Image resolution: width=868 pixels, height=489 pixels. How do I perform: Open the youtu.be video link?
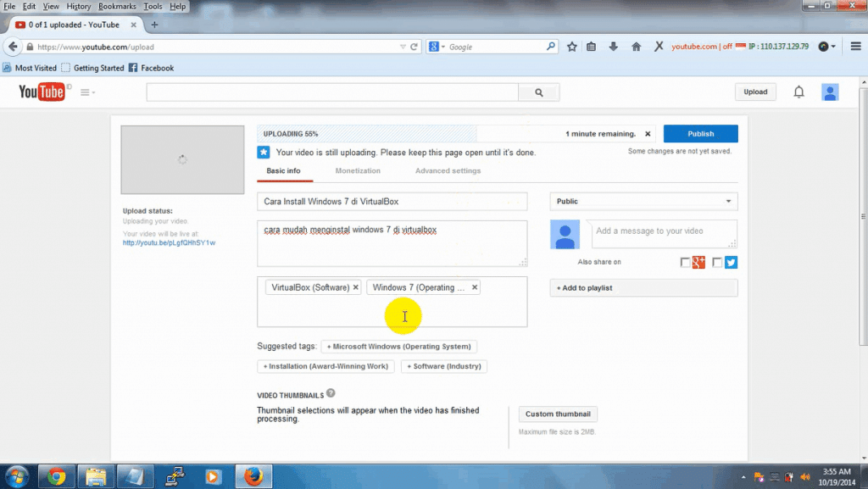pyautogui.click(x=169, y=243)
